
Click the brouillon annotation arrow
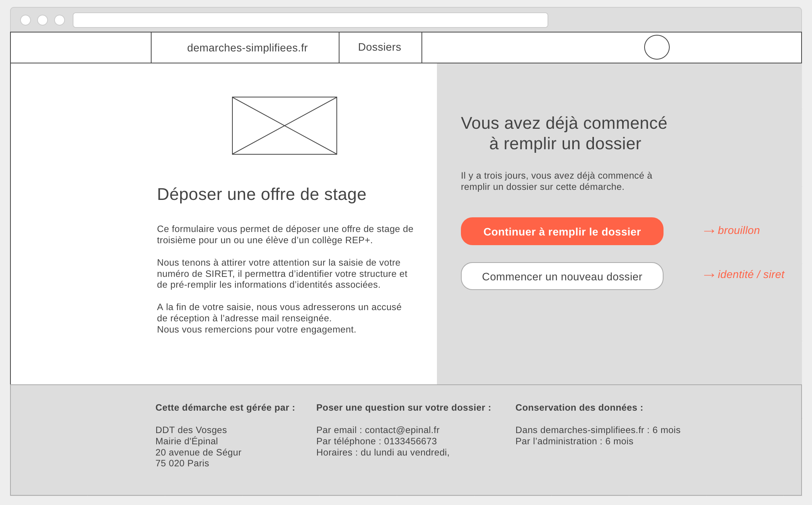pyautogui.click(x=732, y=230)
